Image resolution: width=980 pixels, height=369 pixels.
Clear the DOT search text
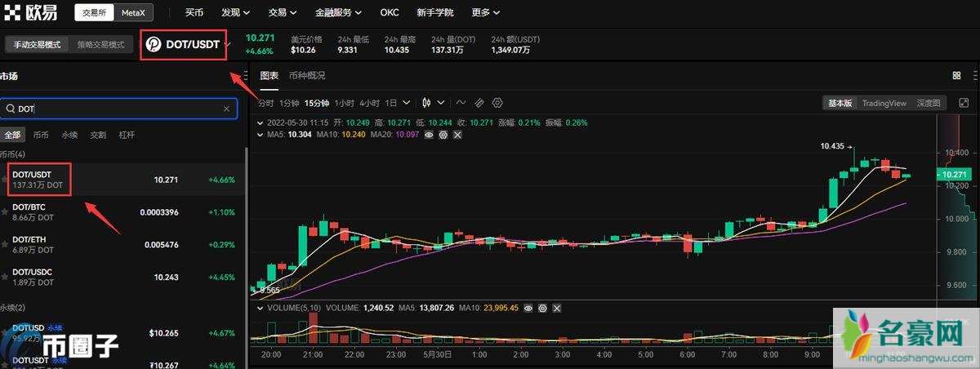(x=226, y=109)
